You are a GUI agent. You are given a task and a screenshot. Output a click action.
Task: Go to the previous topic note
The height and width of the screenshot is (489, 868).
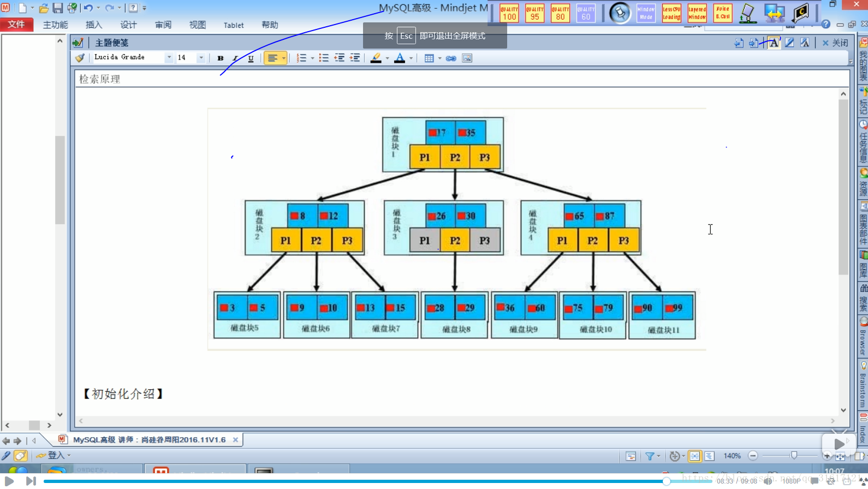click(x=739, y=43)
